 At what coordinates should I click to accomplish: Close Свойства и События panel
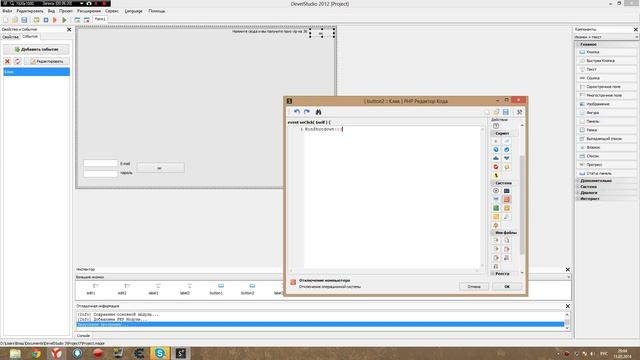pos(69,29)
